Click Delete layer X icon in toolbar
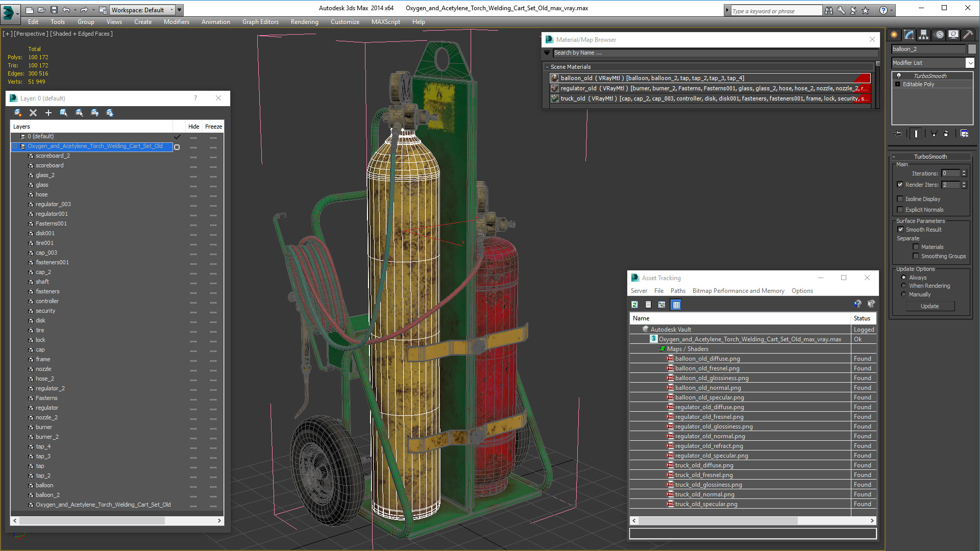This screenshot has height=551, width=980. click(33, 113)
